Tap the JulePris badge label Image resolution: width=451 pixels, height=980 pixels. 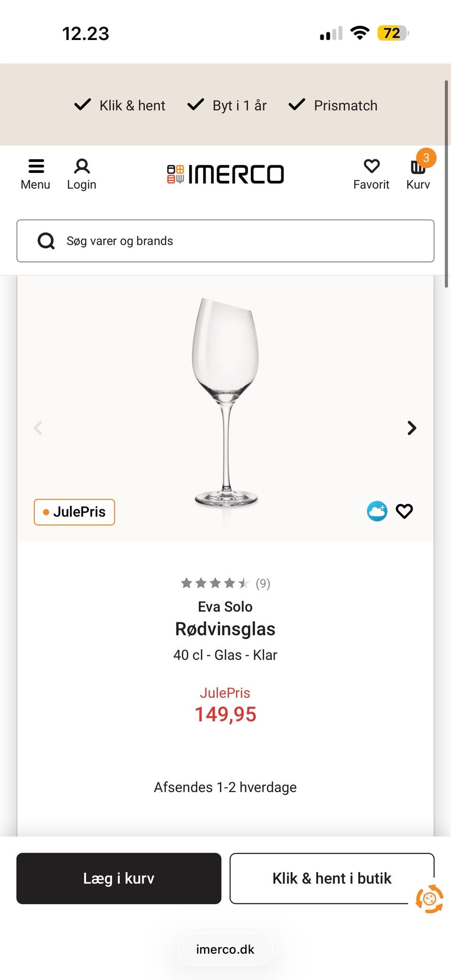coord(74,512)
